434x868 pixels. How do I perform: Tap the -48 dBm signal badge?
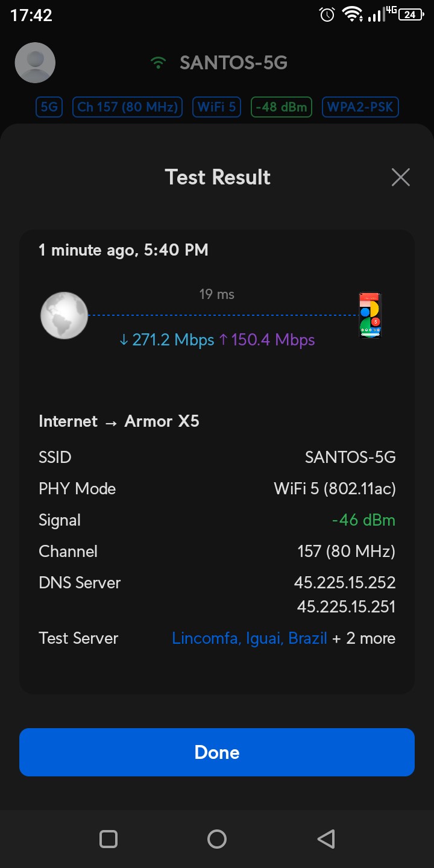[x=281, y=107]
